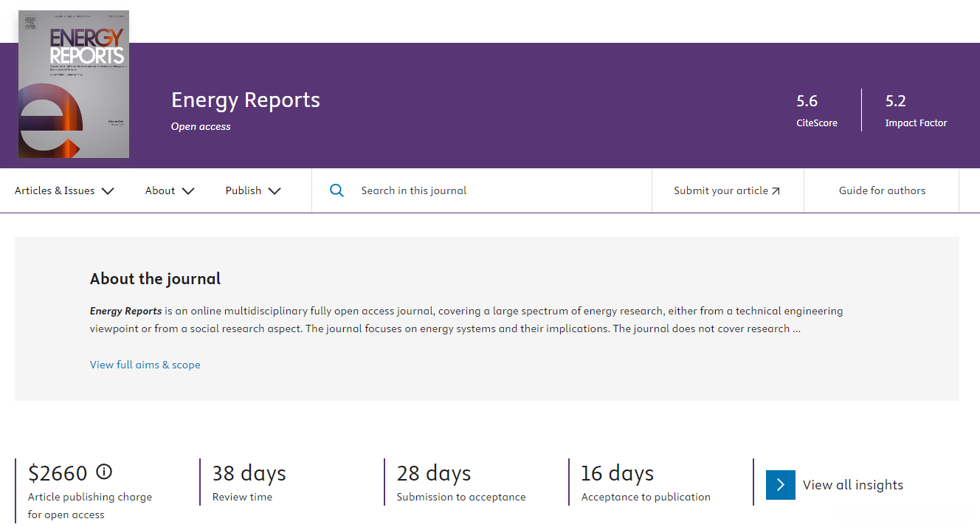980x530 pixels.
Task: Expand the Publish menu
Action: point(253,190)
